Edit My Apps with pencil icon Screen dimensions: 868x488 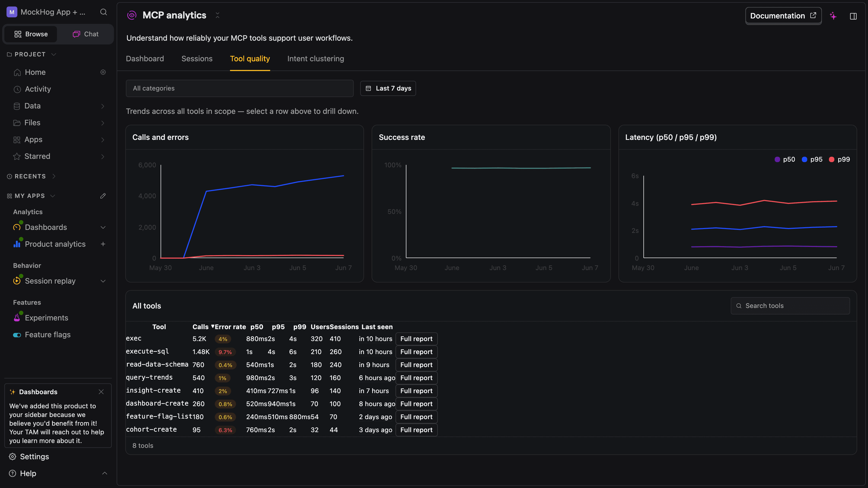(x=103, y=196)
